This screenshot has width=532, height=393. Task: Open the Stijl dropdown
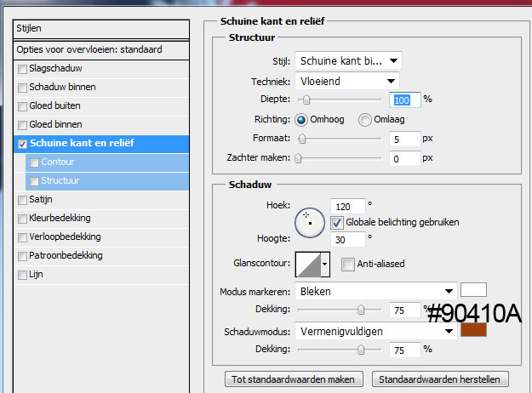click(348, 60)
